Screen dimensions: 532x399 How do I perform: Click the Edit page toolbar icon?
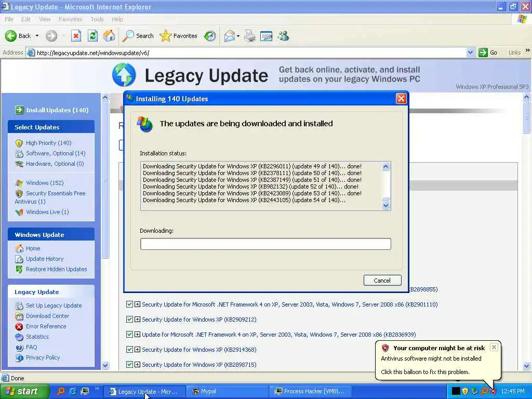click(x=267, y=36)
